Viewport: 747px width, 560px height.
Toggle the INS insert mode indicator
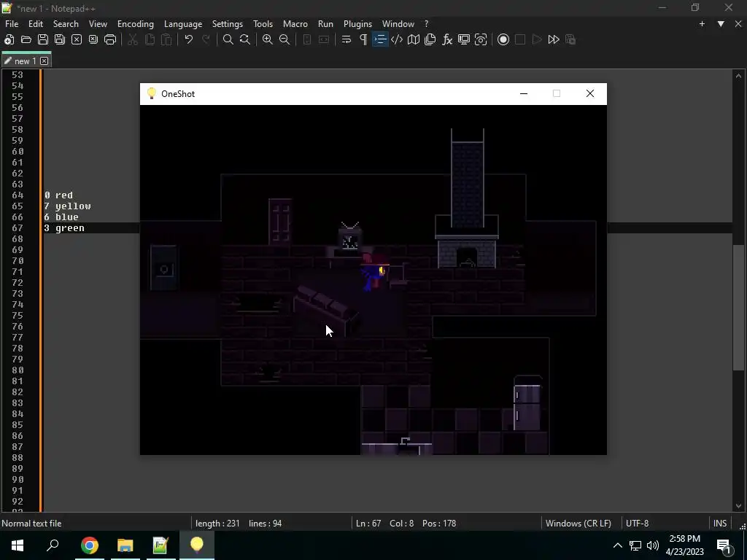[720, 524]
